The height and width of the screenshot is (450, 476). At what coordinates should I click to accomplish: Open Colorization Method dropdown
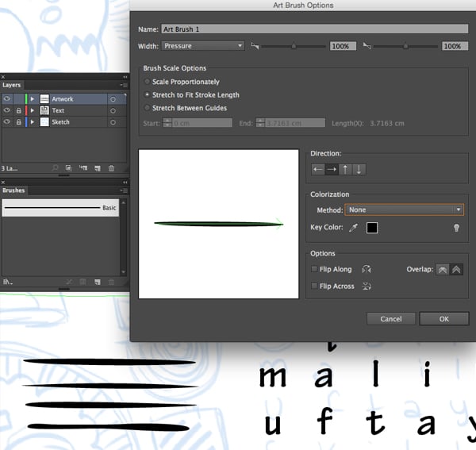(x=404, y=210)
